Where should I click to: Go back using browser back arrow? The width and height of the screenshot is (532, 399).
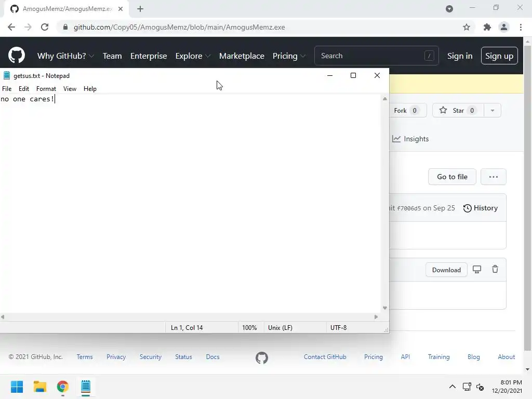[11, 27]
